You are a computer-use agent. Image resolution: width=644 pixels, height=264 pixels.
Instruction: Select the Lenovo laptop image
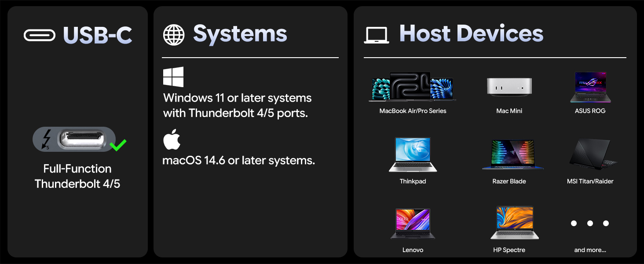[413, 224]
